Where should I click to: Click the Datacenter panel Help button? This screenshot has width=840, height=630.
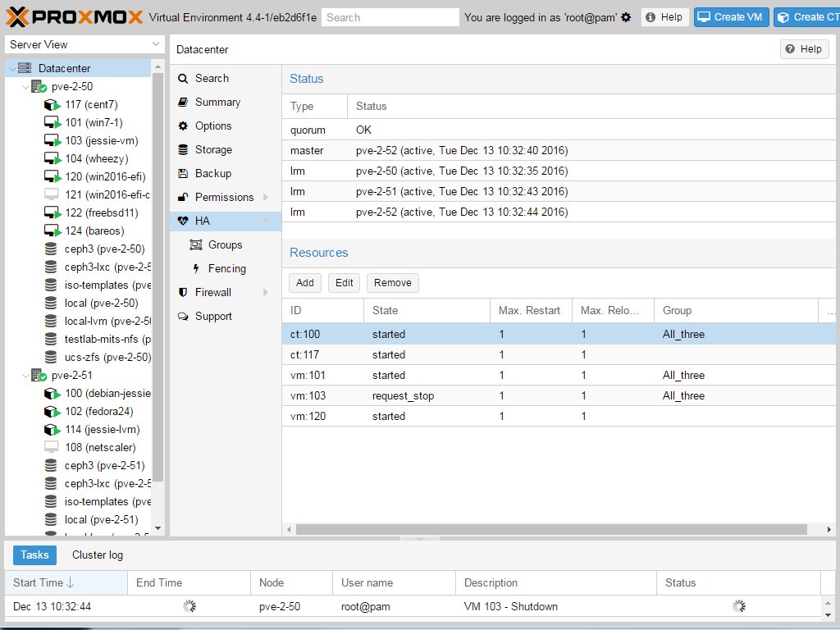coord(804,49)
